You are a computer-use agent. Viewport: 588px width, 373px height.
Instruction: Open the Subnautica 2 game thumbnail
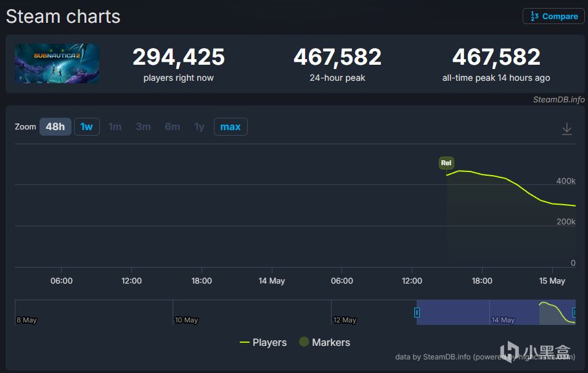(x=57, y=63)
